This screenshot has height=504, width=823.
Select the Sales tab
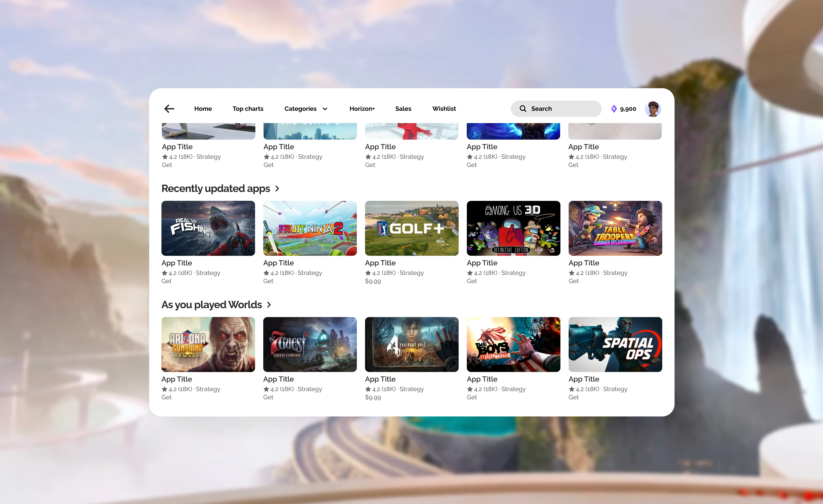[403, 109]
